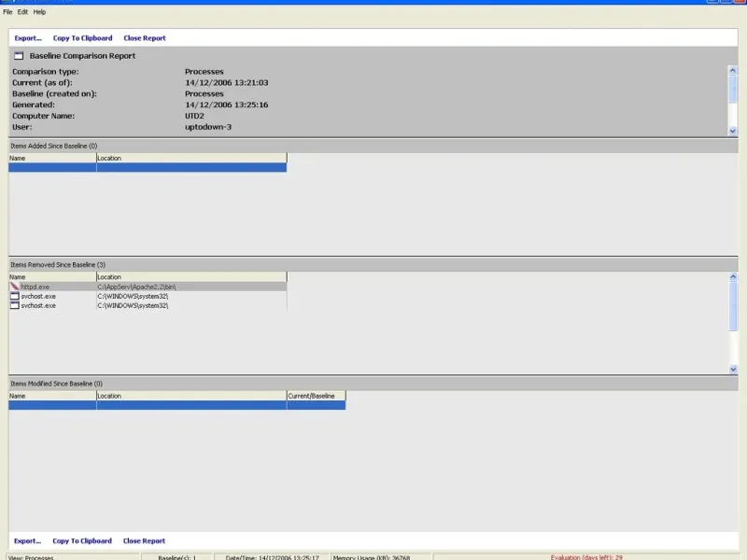Screen dimensions: 747x560
Task: Select the httpd.exe row name
Action: pos(35,287)
